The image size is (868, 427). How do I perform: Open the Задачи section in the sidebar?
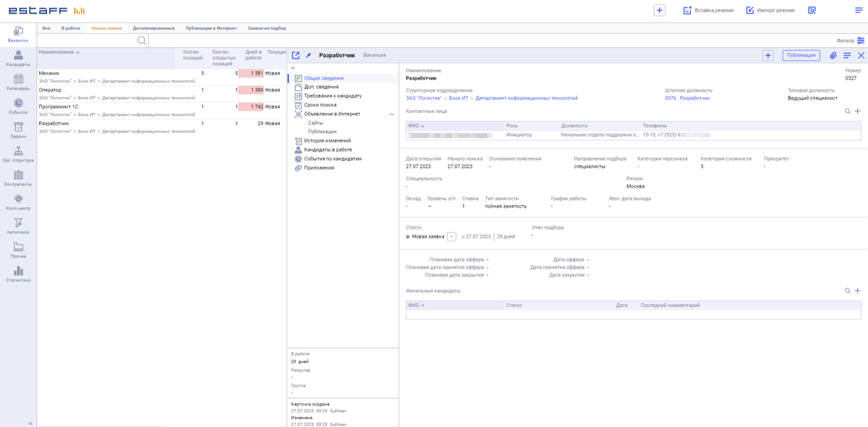click(18, 130)
